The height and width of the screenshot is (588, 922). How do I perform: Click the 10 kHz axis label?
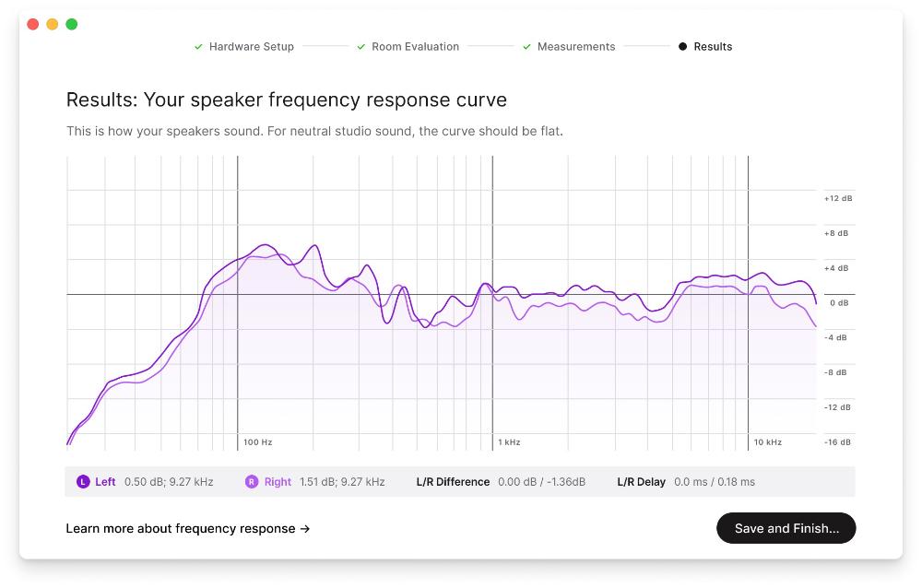[x=767, y=442]
